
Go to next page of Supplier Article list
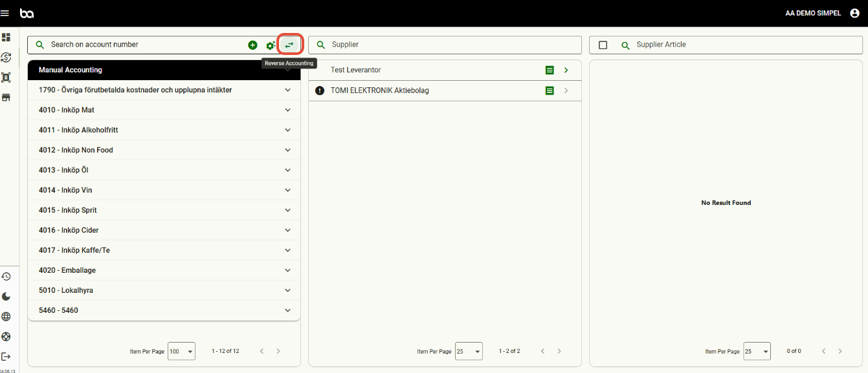click(840, 351)
